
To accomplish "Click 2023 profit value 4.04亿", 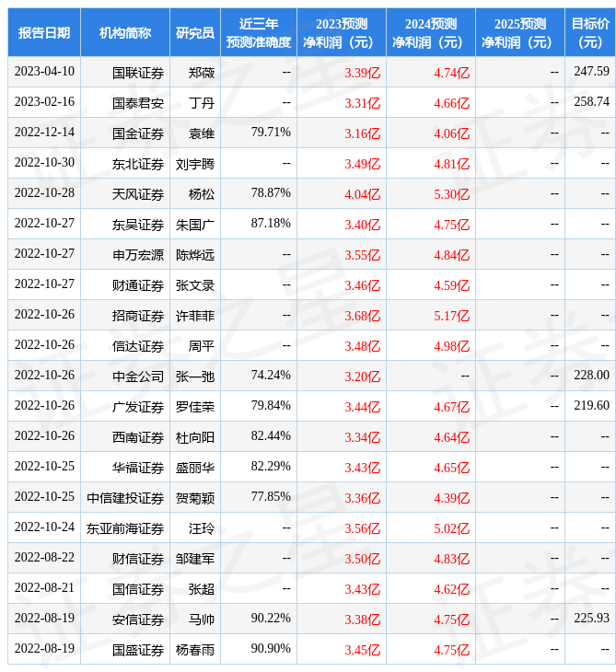I will pyautogui.click(x=363, y=194).
